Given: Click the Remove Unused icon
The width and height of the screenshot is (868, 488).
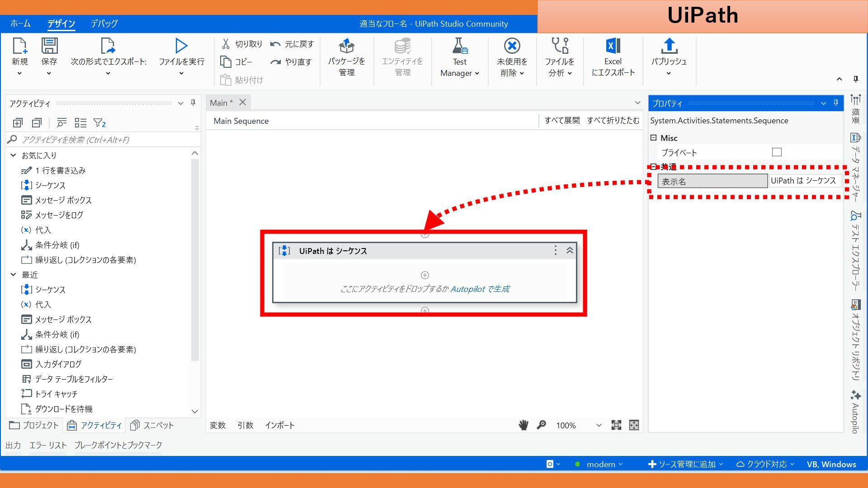Looking at the screenshot, I should [x=512, y=46].
